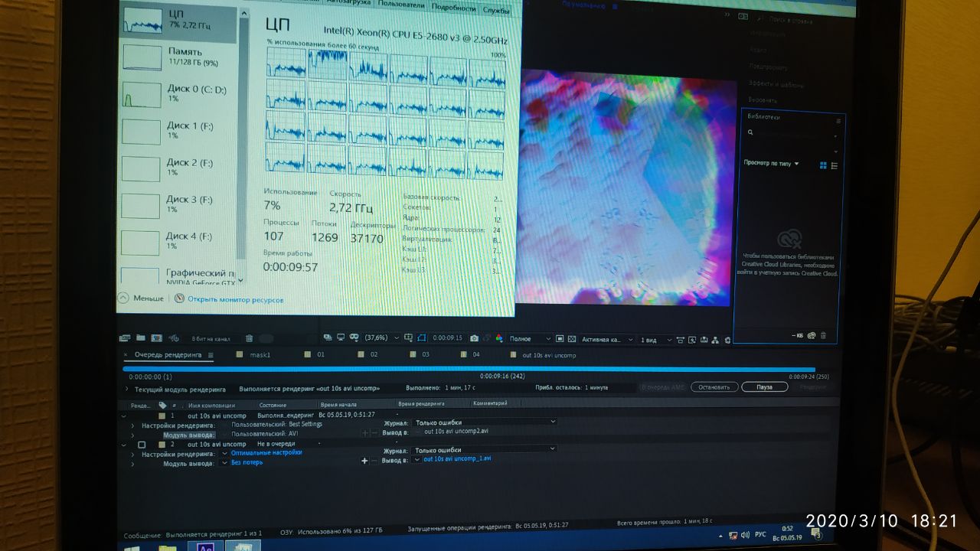Open the Очередь рендеринга panel menu icon
Image resolution: width=980 pixels, height=551 pixels.
coord(211,355)
